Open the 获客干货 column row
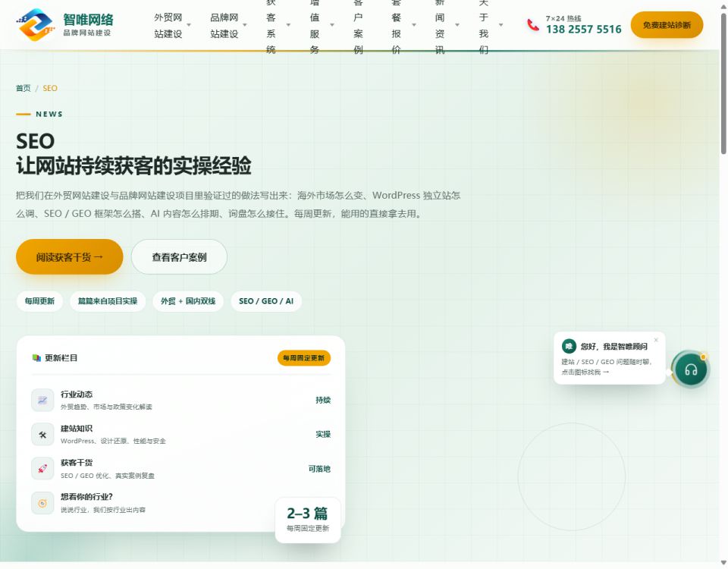The width and height of the screenshot is (728, 569). [x=181, y=469]
